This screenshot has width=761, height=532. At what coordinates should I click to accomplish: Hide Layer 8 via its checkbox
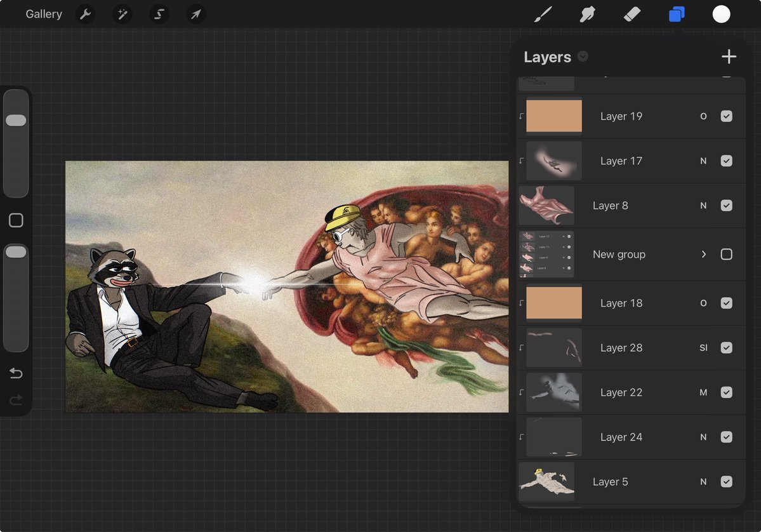[726, 205]
